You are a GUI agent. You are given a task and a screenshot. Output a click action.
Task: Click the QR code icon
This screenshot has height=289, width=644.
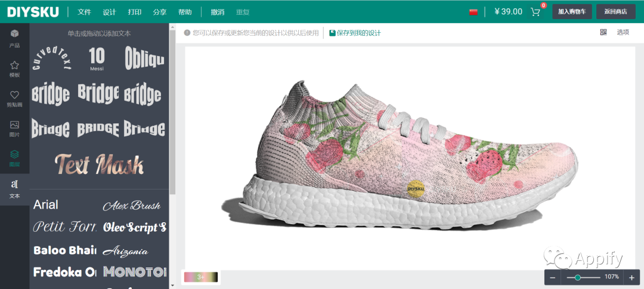point(603,32)
